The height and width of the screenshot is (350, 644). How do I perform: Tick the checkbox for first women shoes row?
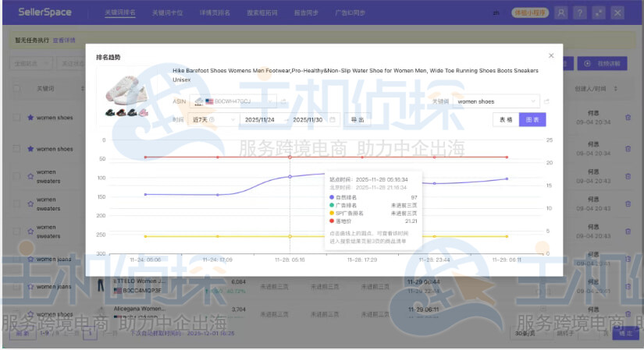point(16,118)
